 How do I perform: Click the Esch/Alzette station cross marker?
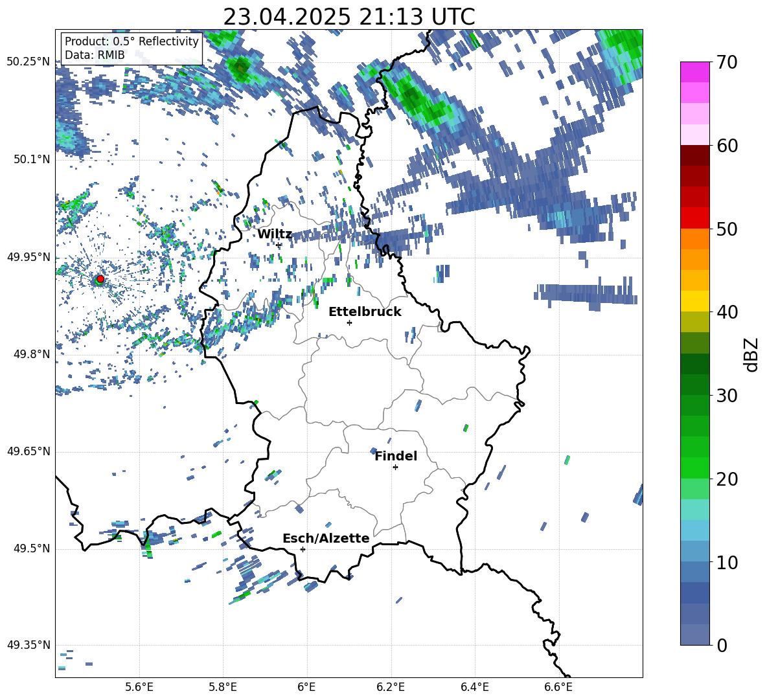pos(303,549)
